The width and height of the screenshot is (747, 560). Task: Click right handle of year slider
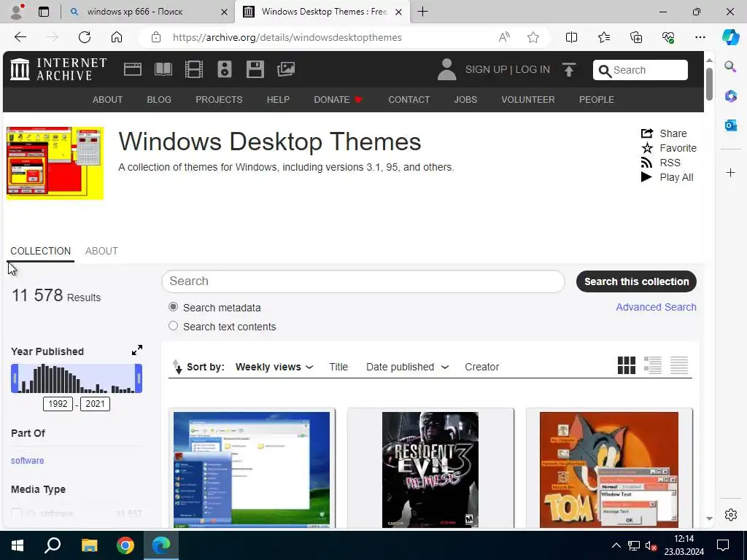pos(139,378)
